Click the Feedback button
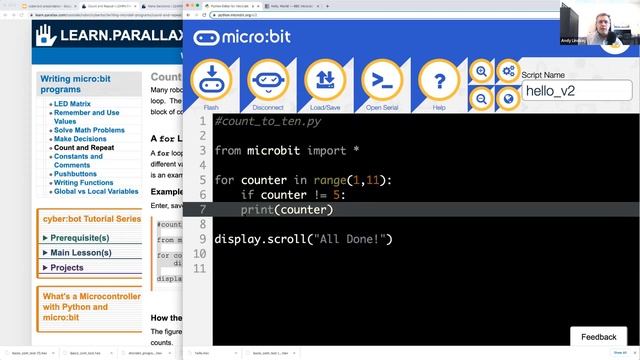This screenshot has height=360, width=640. click(598, 337)
